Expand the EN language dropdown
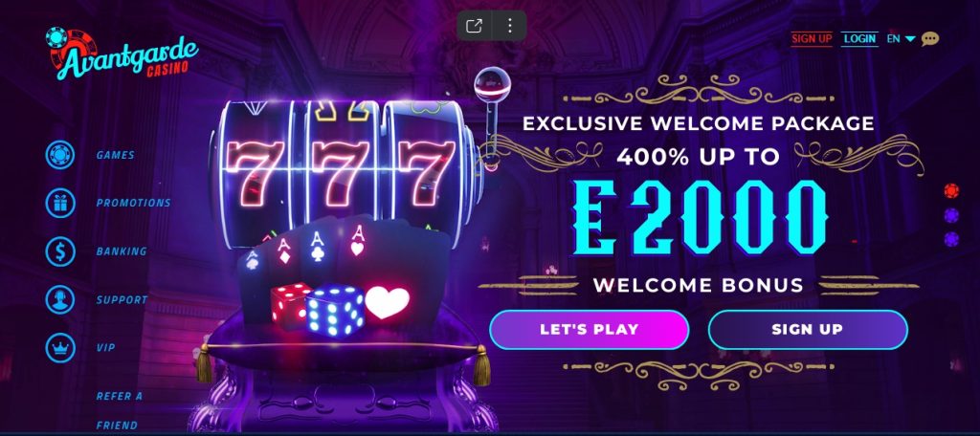Screen dimensions: 980x436 (x=901, y=39)
